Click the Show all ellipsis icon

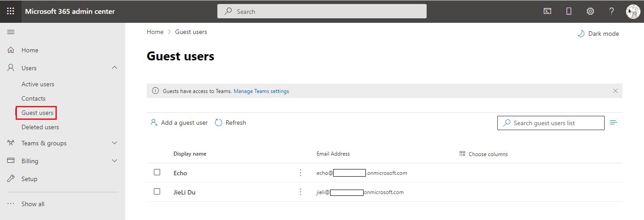coord(11,204)
